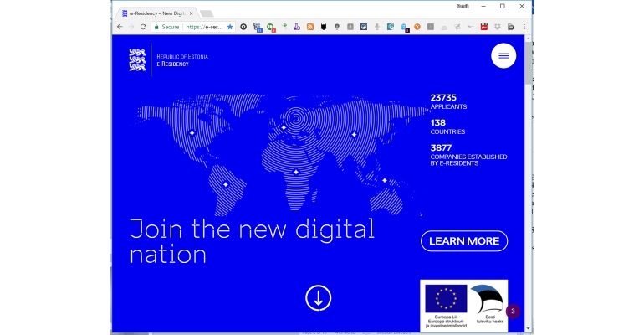Viewport: 644px width, 335px height.
Task: Click the black circle extension icon
Action: (x=243, y=27)
